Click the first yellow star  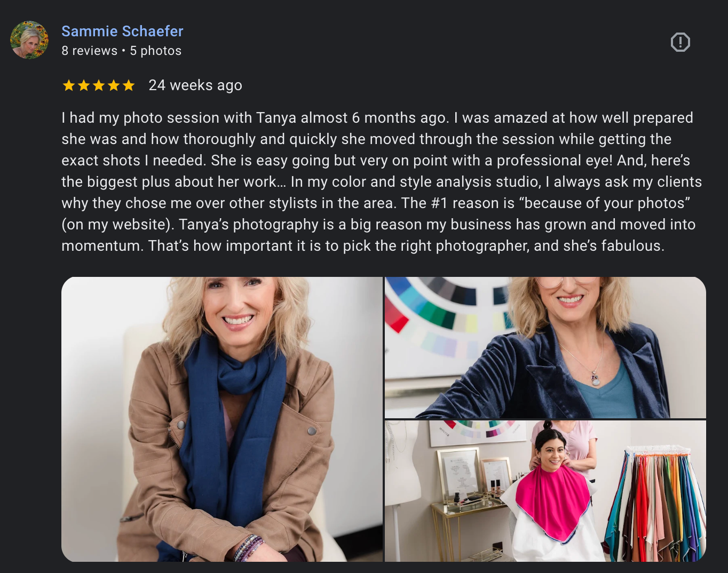coord(69,85)
